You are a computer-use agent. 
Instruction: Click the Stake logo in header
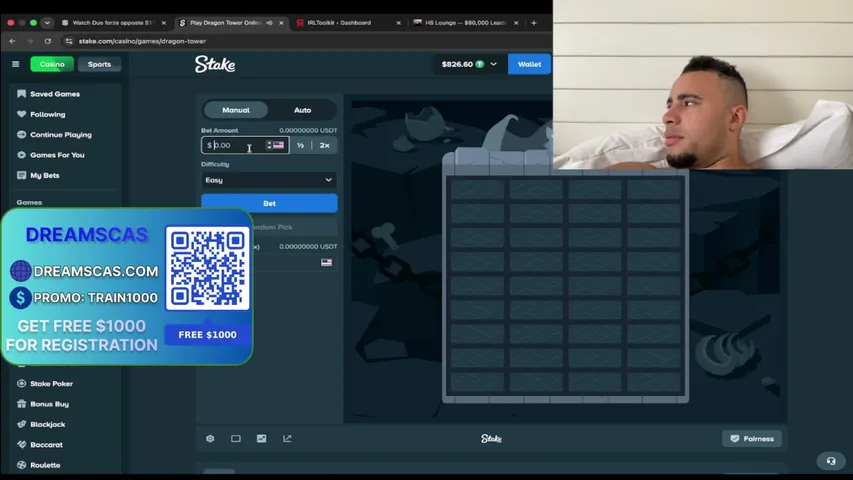[x=215, y=64]
